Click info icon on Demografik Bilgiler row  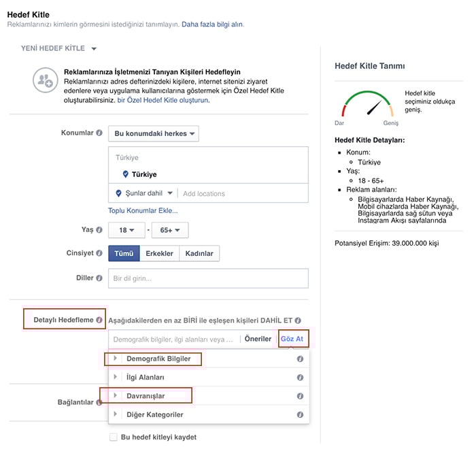[x=301, y=359]
